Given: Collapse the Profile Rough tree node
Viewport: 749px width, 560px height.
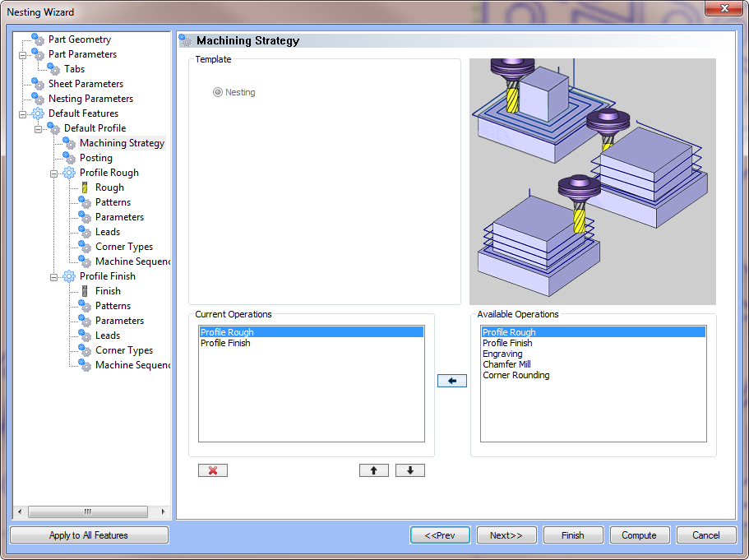Looking at the screenshot, I should [53, 173].
